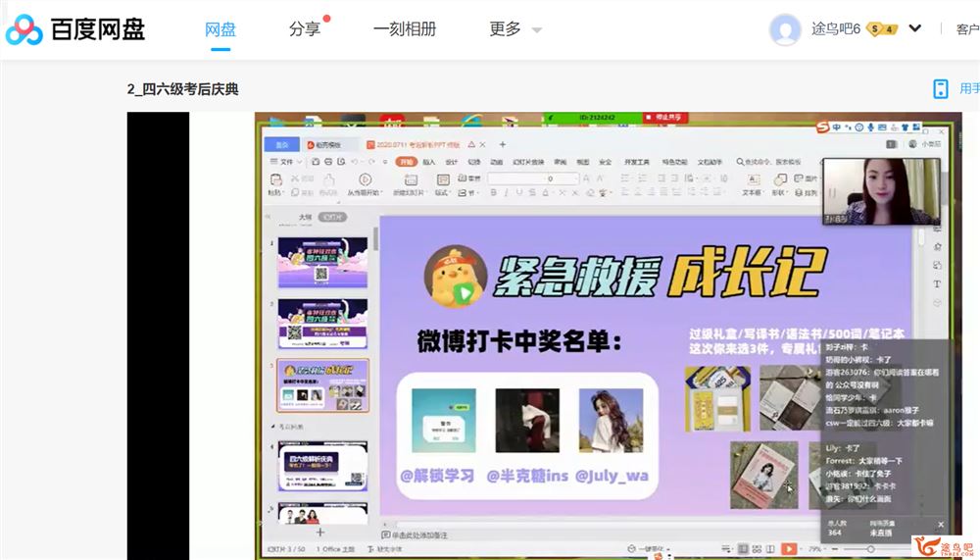Click the membership level badge
Screen dimensions: 980x560
click(x=882, y=29)
